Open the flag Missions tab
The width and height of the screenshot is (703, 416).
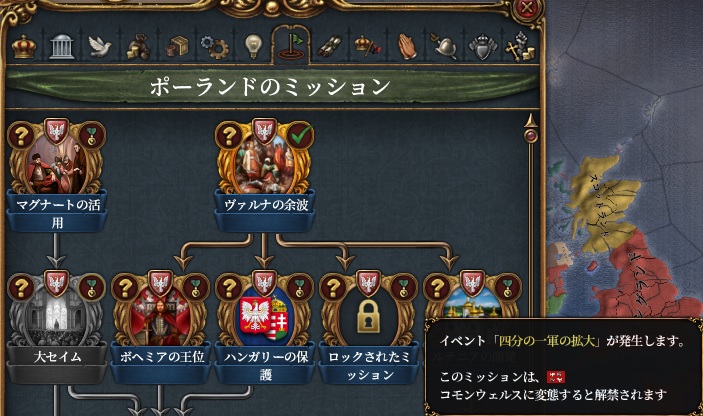(x=291, y=47)
